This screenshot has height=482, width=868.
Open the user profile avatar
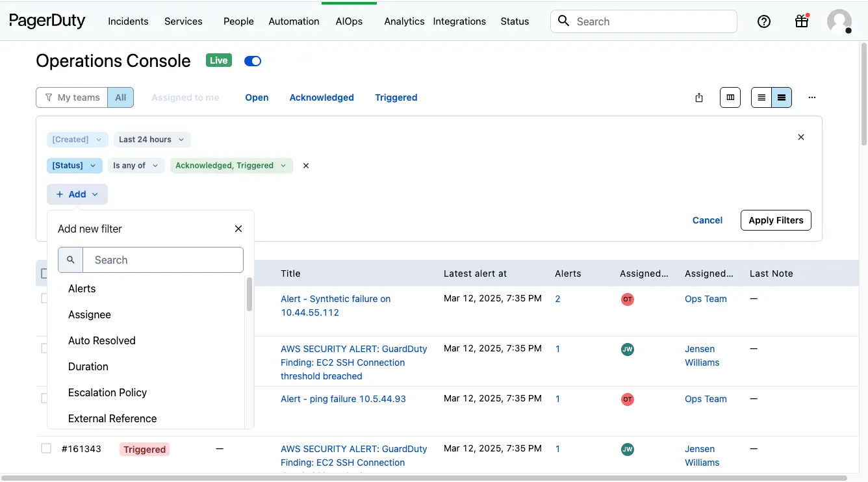[839, 21]
